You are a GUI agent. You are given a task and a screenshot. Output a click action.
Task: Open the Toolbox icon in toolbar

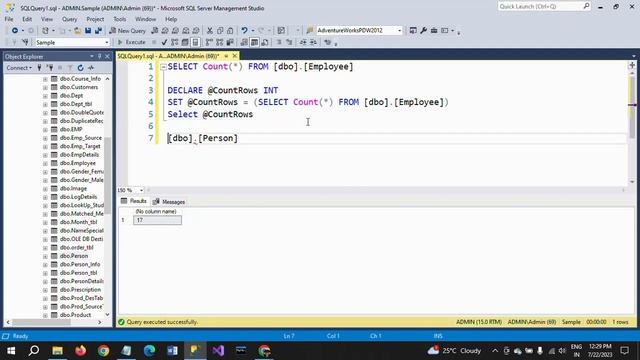[x=434, y=31]
